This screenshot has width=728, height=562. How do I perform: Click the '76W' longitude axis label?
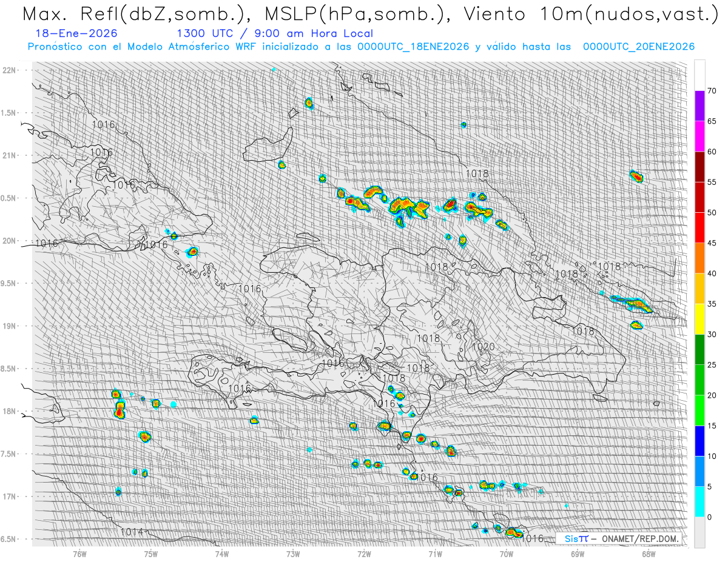(79, 554)
